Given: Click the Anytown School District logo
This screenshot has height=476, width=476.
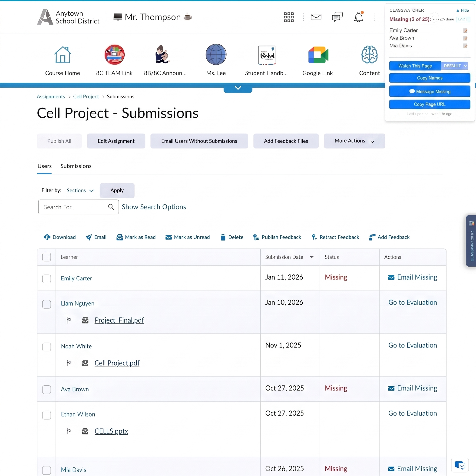Looking at the screenshot, I should point(68,17).
